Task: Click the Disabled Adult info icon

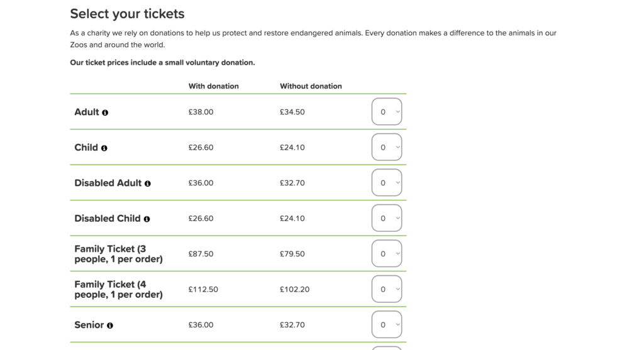Action: tap(147, 183)
